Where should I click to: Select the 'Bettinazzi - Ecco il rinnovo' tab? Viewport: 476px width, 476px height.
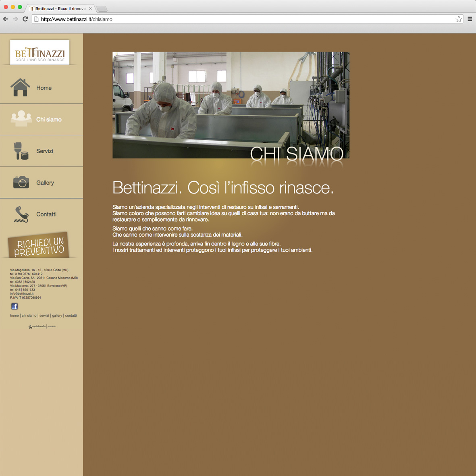tap(61, 8)
